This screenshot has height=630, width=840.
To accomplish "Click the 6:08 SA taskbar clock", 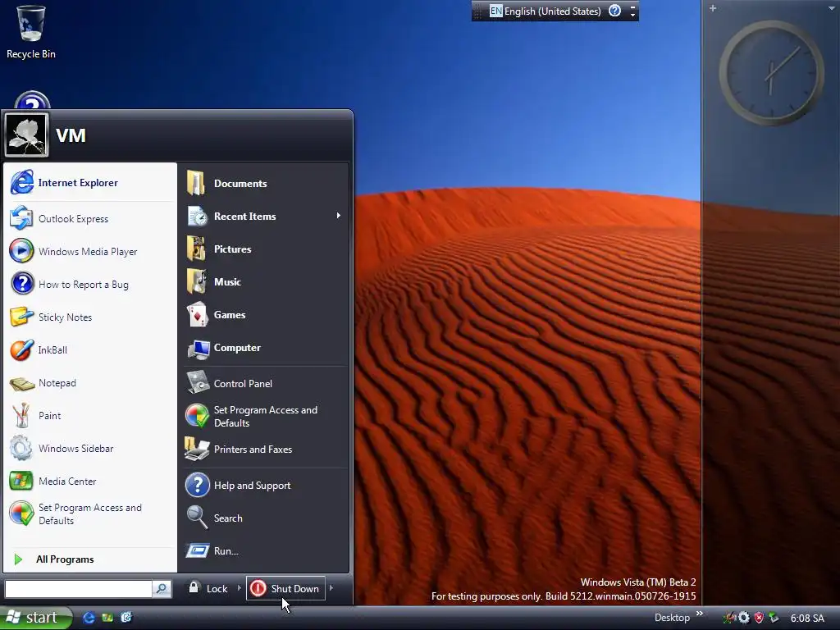I will tap(807, 619).
